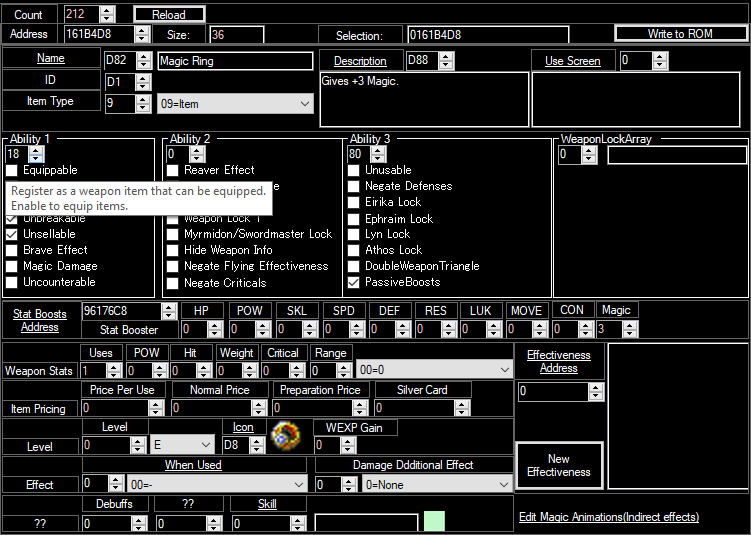This screenshot has height=535, width=751.
Task: Click the Stat Boosts Address link
Action: [40, 320]
